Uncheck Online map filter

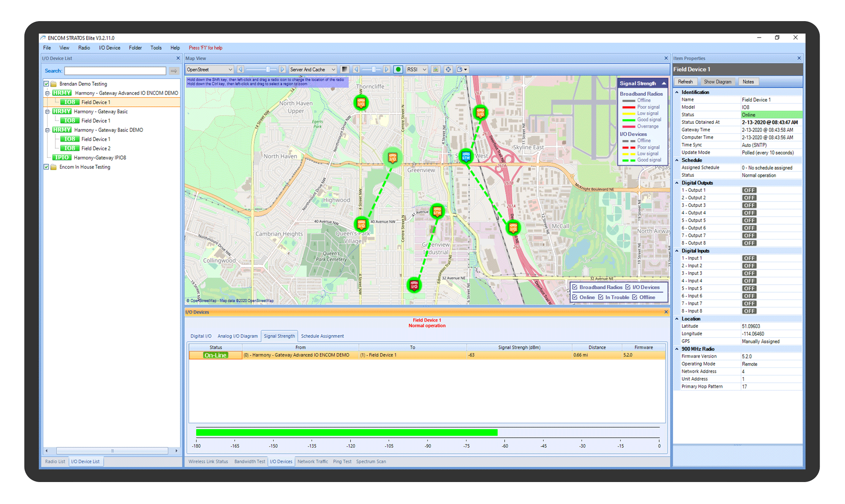(575, 297)
